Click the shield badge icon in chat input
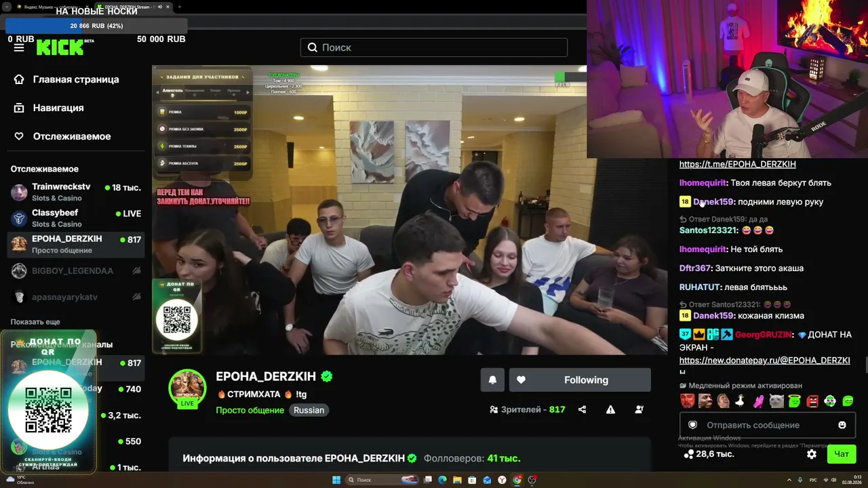This screenshot has height=488, width=868. click(692, 425)
